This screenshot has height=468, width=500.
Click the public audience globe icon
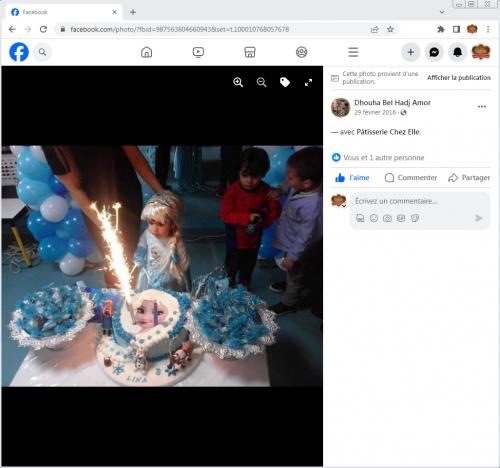(403, 113)
